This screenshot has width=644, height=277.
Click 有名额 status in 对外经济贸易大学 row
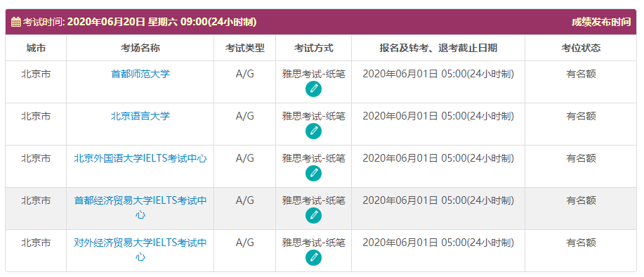581,243
